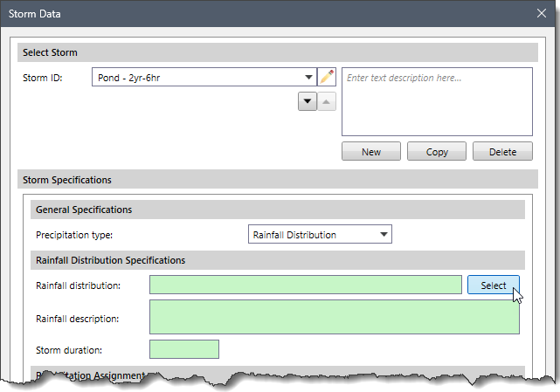Click the Rainfall distribution field
This screenshot has width=560, height=392.
click(x=306, y=285)
